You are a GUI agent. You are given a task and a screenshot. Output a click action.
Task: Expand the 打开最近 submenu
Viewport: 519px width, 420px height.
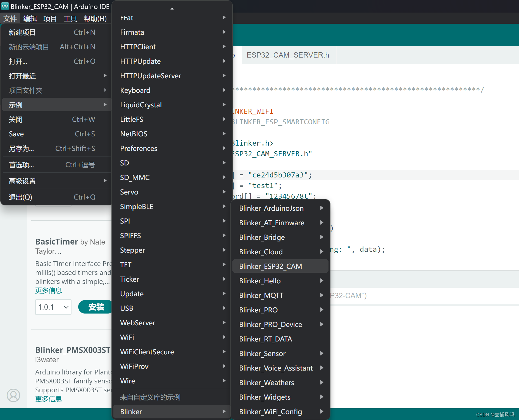[57, 76]
